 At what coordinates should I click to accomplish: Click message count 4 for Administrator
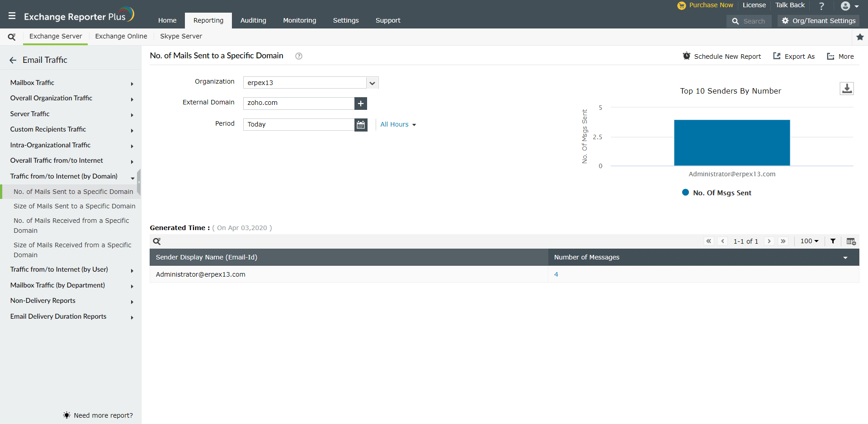tap(556, 274)
